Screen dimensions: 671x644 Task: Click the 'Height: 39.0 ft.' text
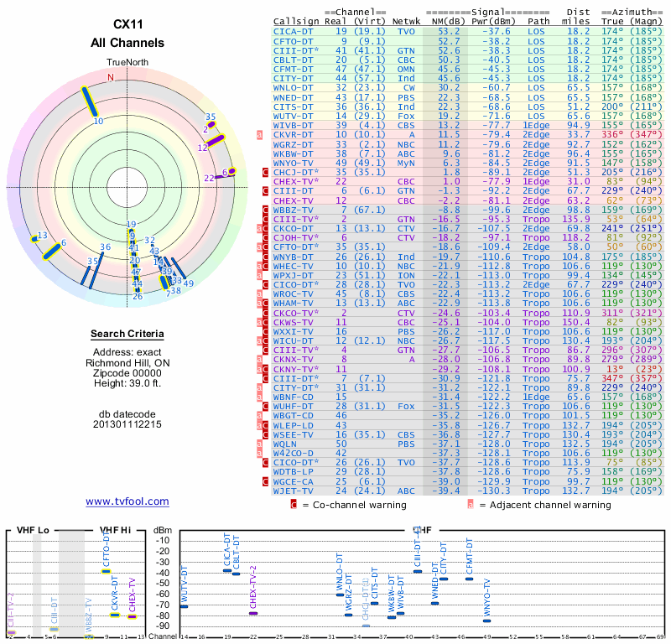(127, 383)
